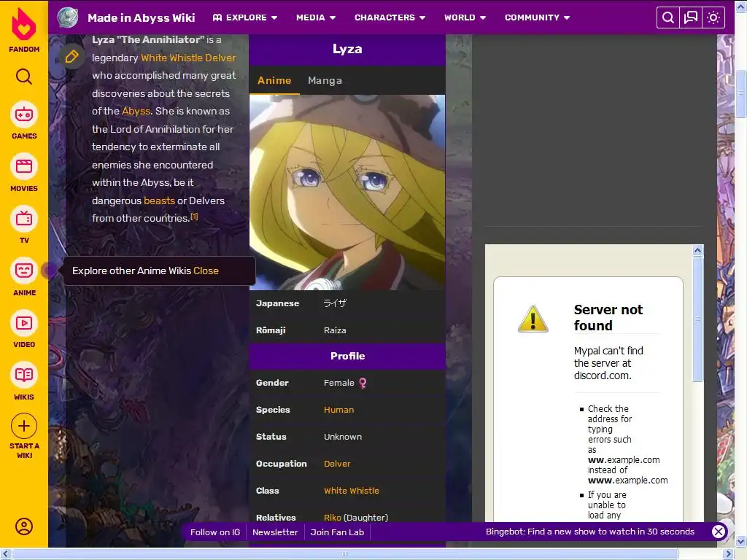The image size is (747, 560).
Task: Click the Made in Abyss wiki logo
Action: pos(68,17)
